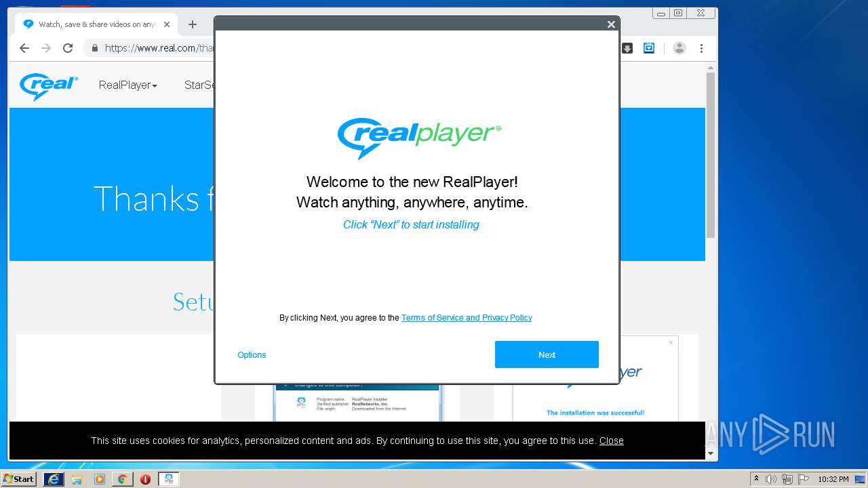Click the Chrome page vertical scrollbar
Screen dimensions: 868x488
pos(711,155)
